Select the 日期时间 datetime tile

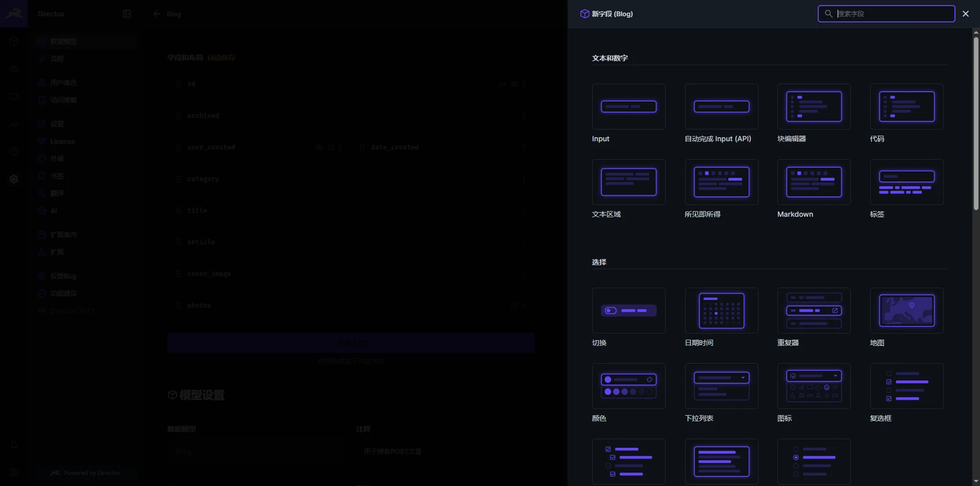[x=722, y=310]
